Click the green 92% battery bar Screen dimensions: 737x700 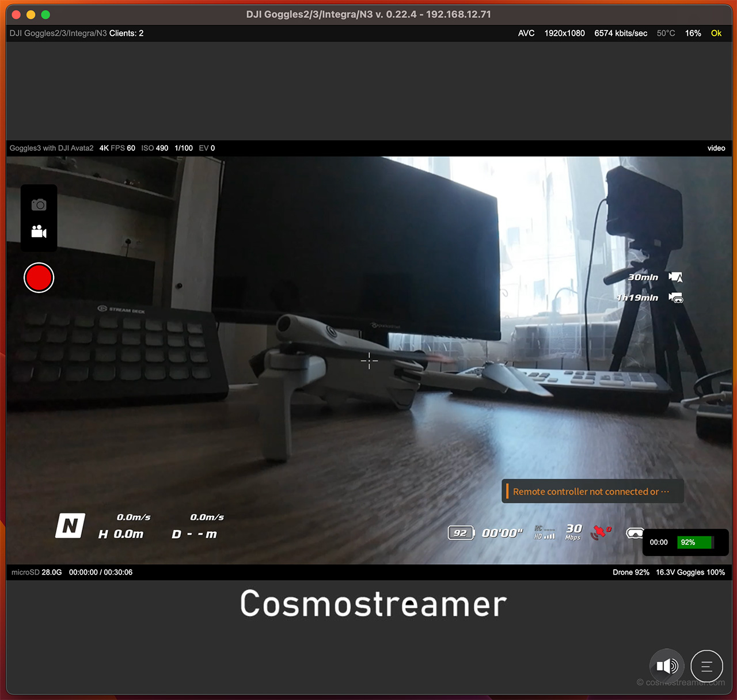coord(696,542)
